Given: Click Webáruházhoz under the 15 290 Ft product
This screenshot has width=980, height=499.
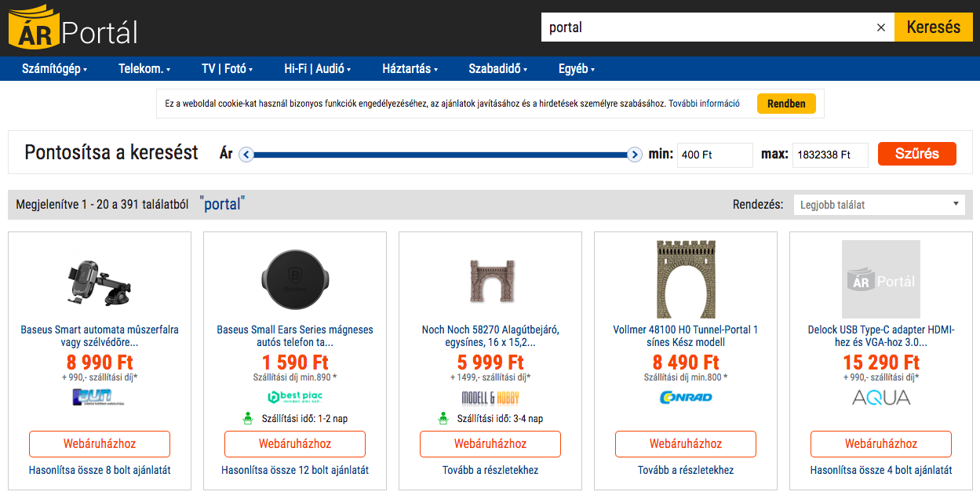Looking at the screenshot, I should coord(881,444).
